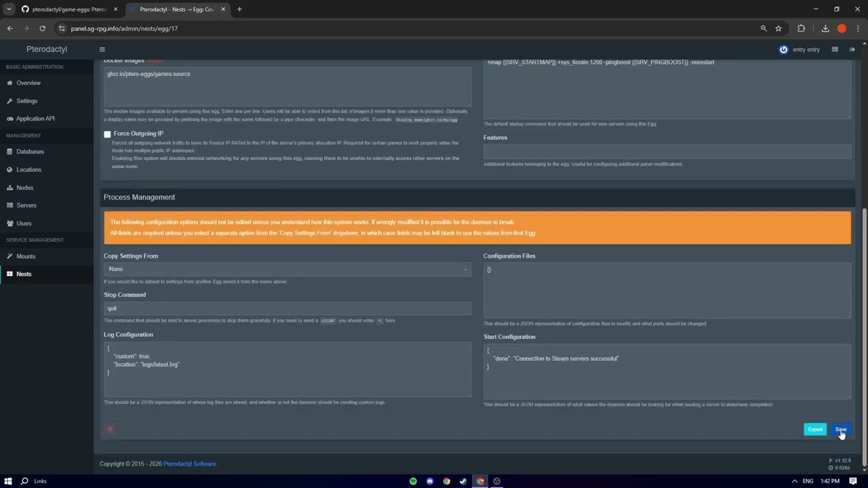Click the Start Configuration textarea
868x488 pixels.
[x=667, y=371]
